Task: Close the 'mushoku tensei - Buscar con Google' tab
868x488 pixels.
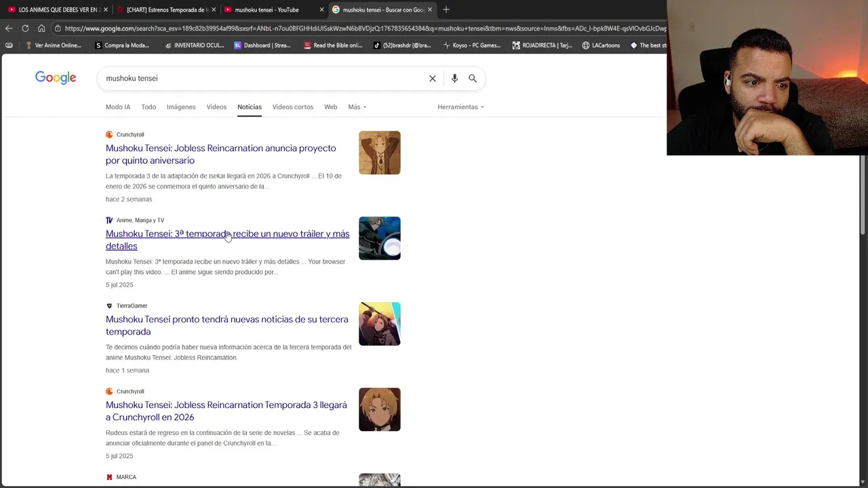Action: 429,9
